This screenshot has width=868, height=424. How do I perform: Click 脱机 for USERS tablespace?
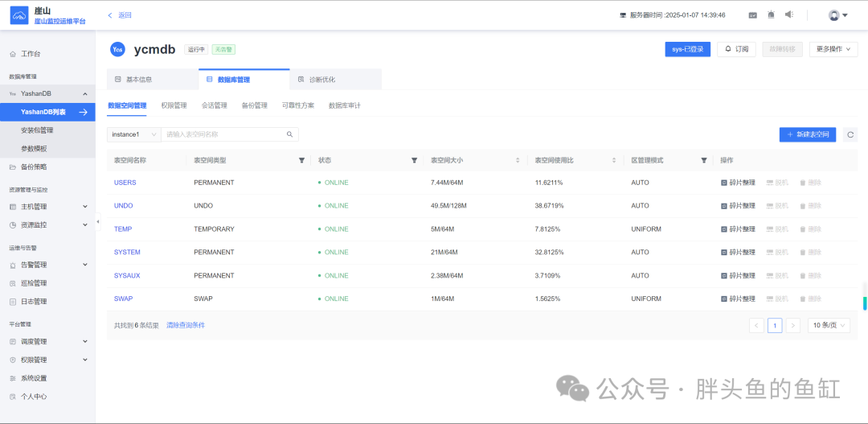point(777,183)
